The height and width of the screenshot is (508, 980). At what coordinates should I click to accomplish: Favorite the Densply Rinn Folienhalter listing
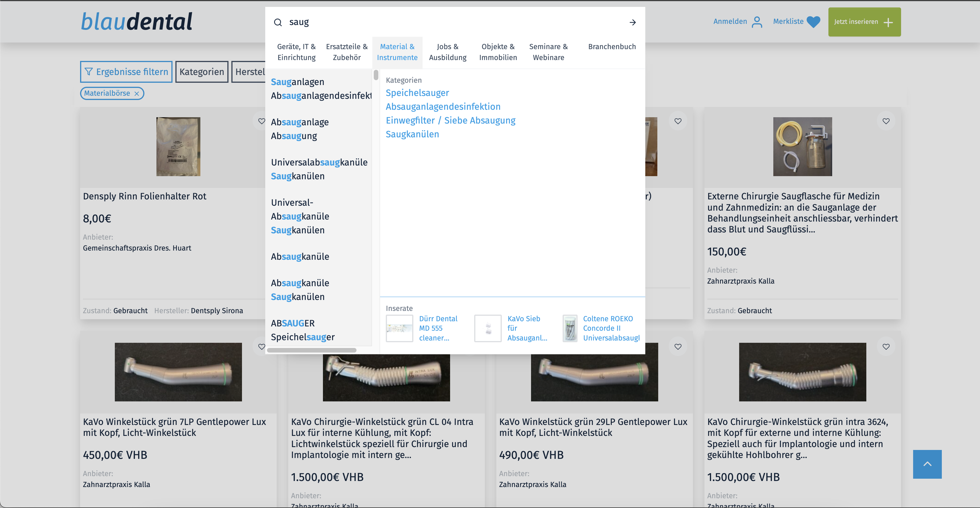point(261,121)
